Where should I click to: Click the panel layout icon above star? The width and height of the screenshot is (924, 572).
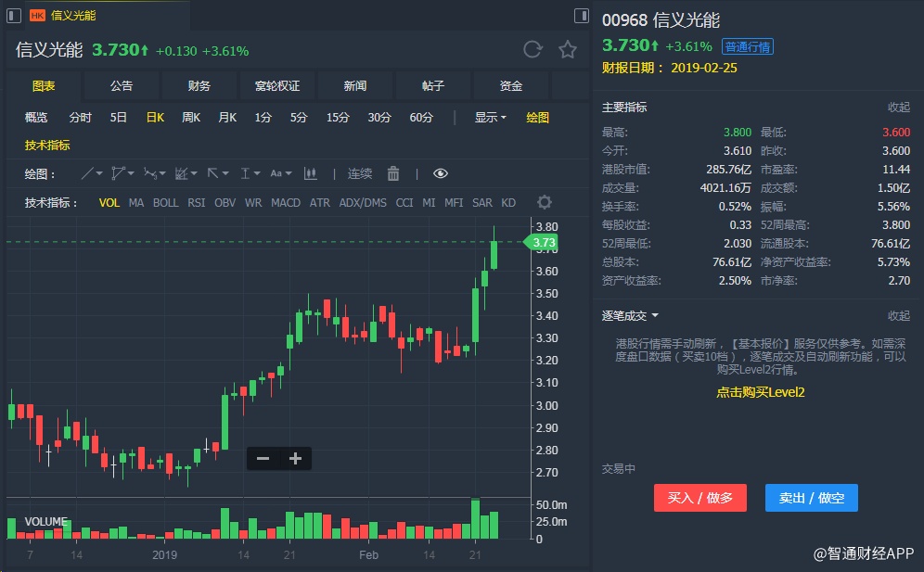click(x=582, y=16)
